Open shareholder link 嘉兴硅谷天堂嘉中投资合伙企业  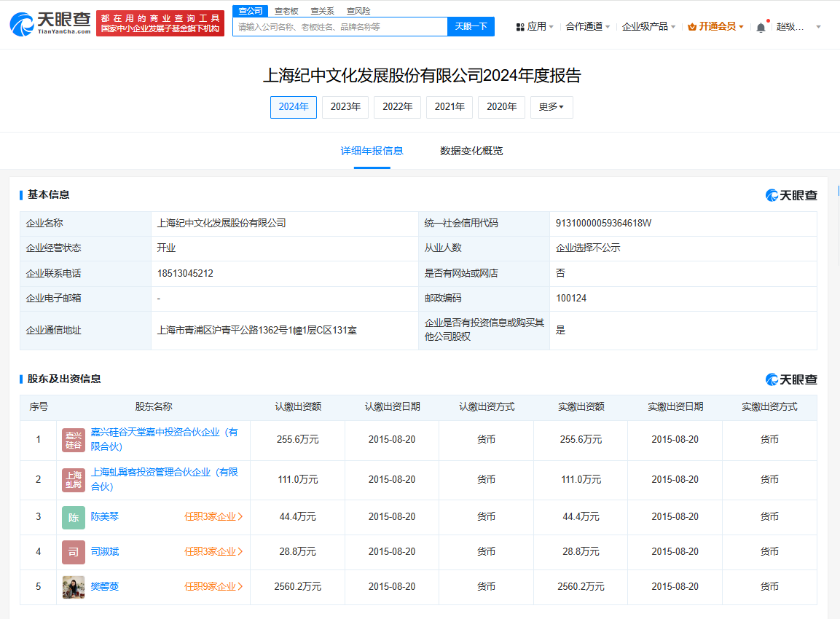164,439
